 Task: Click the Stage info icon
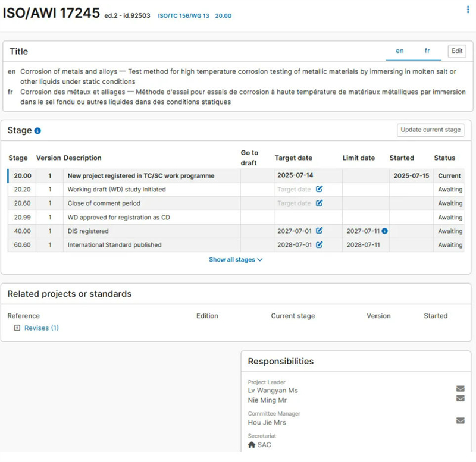(37, 131)
